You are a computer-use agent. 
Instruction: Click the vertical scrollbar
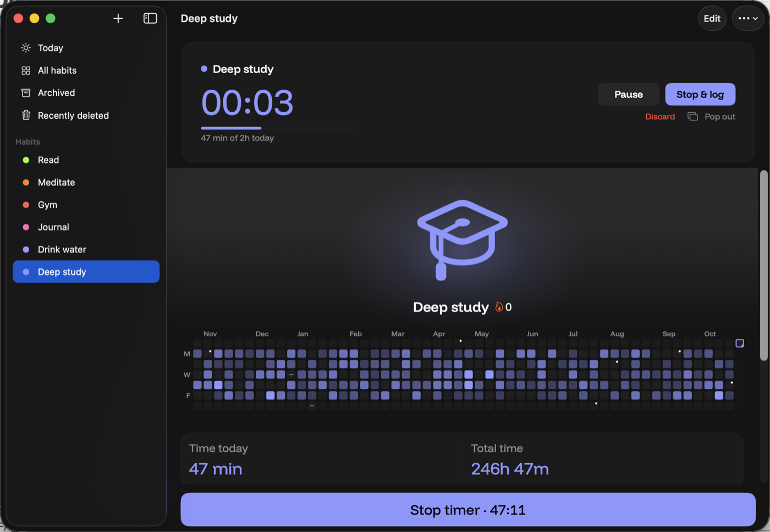pos(763,266)
